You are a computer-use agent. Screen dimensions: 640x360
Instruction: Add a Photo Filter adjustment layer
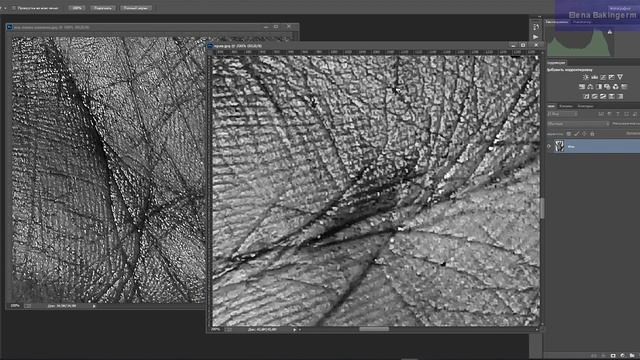[607, 87]
